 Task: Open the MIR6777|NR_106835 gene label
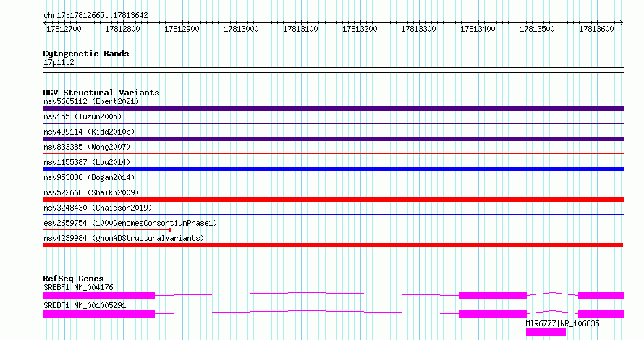[562, 323]
